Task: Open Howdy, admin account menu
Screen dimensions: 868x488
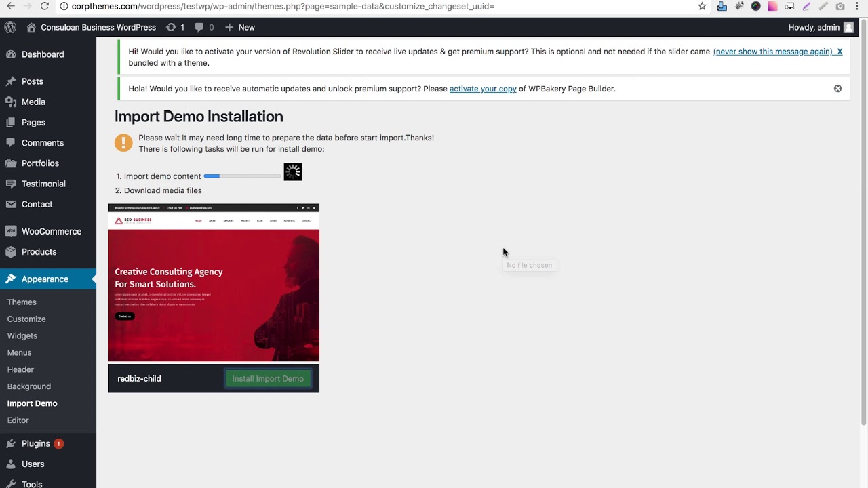Action: pyautogui.click(x=821, y=27)
